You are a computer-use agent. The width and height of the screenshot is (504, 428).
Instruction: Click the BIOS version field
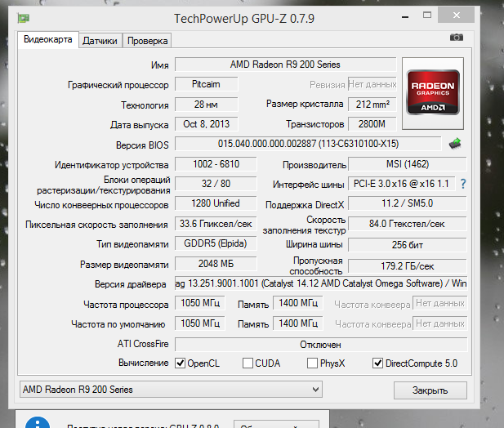point(308,144)
